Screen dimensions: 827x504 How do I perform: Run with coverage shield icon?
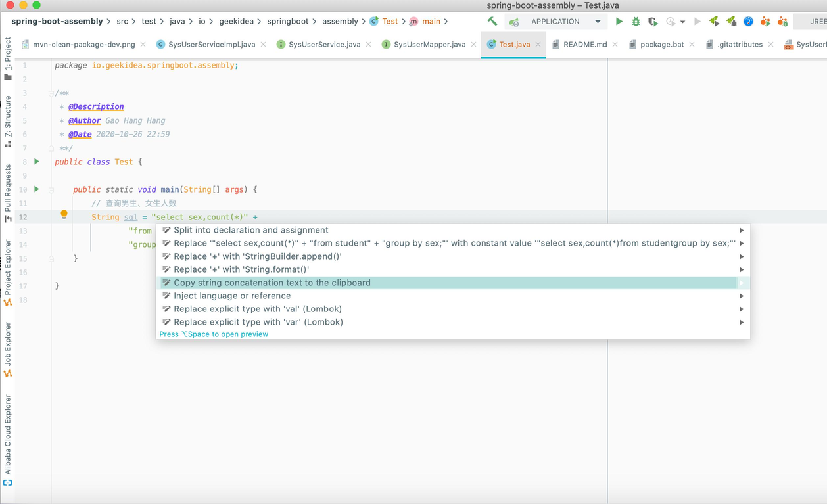[653, 22]
